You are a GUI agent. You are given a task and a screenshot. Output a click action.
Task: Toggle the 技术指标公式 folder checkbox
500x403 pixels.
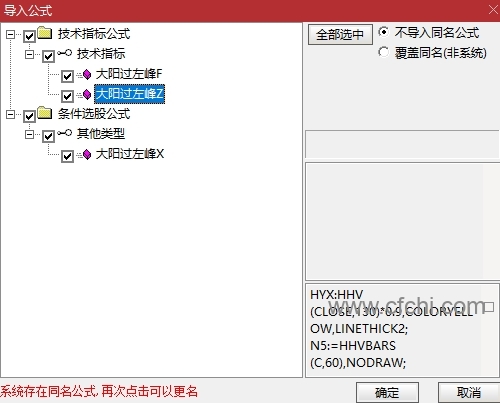coord(29,36)
